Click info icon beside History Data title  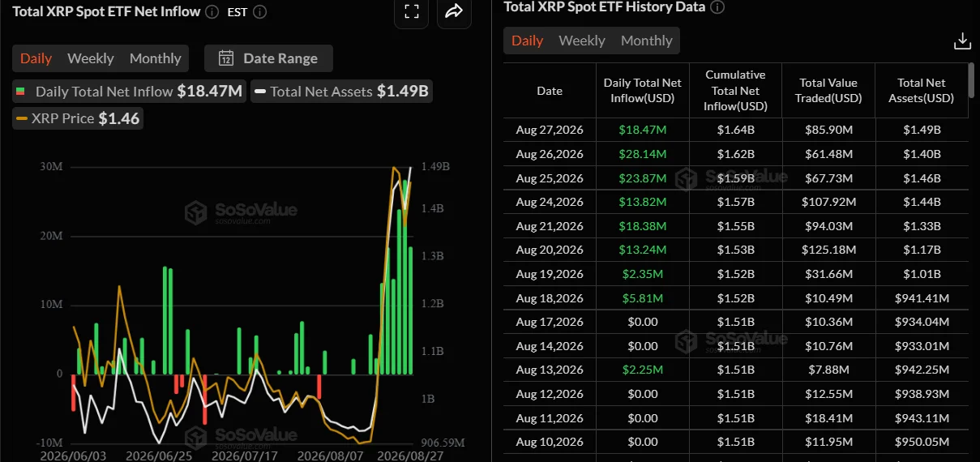pos(717,6)
